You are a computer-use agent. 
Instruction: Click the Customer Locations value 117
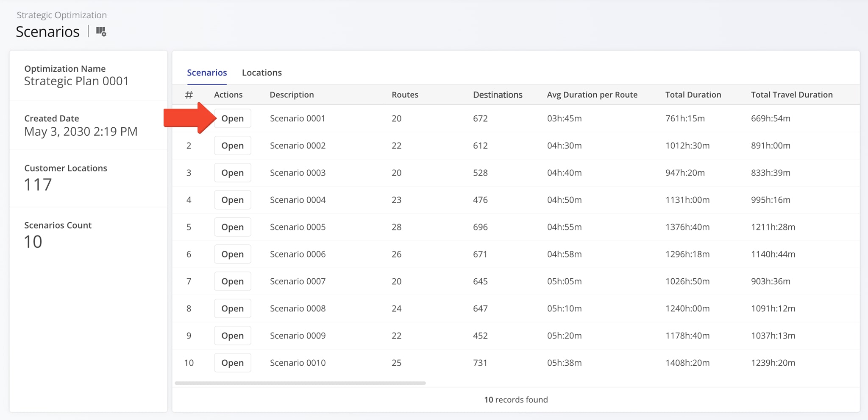(38, 185)
